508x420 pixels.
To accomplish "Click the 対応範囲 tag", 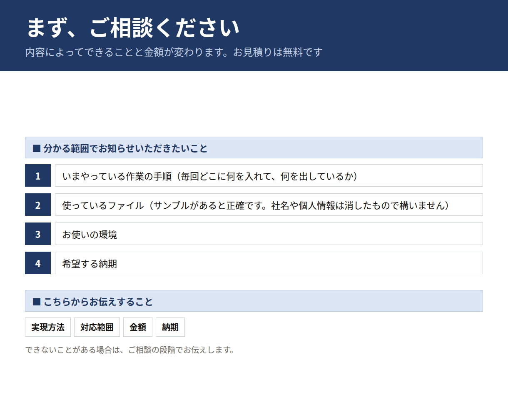I will point(97,327).
